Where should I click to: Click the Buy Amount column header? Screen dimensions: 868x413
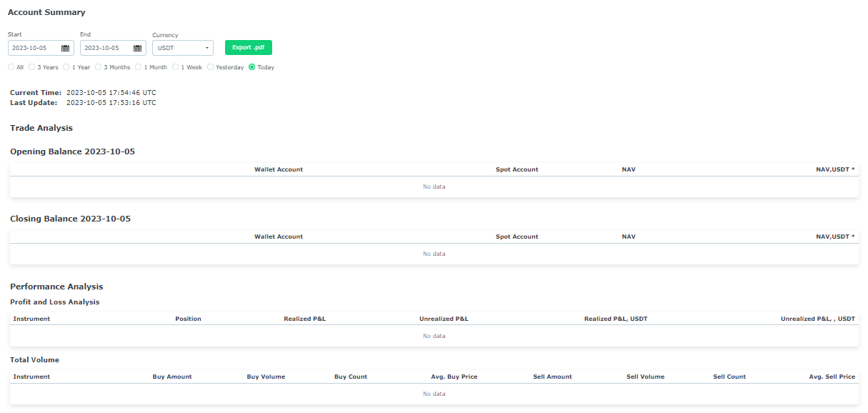[172, 377]
